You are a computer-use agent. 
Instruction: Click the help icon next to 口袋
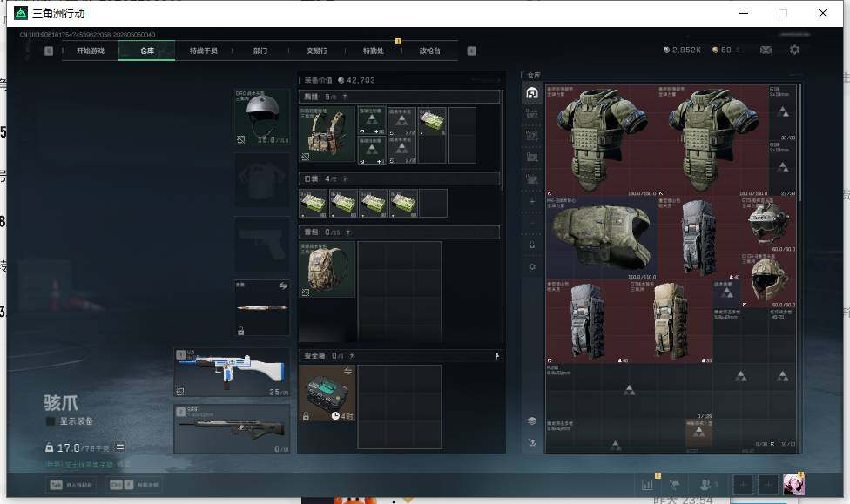(345, 178)
